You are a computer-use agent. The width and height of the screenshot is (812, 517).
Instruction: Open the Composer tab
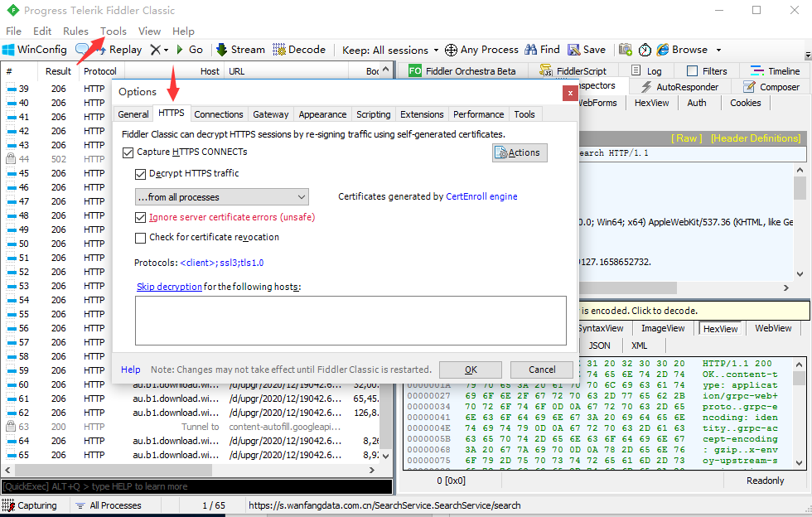click(x=771, y=87)
